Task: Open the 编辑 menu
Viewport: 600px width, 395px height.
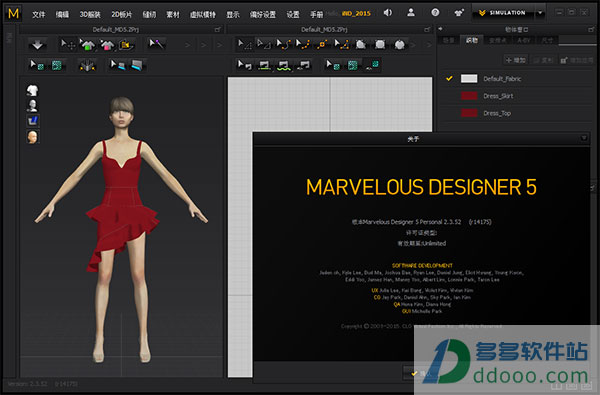Action: click(x=62, y=15)
